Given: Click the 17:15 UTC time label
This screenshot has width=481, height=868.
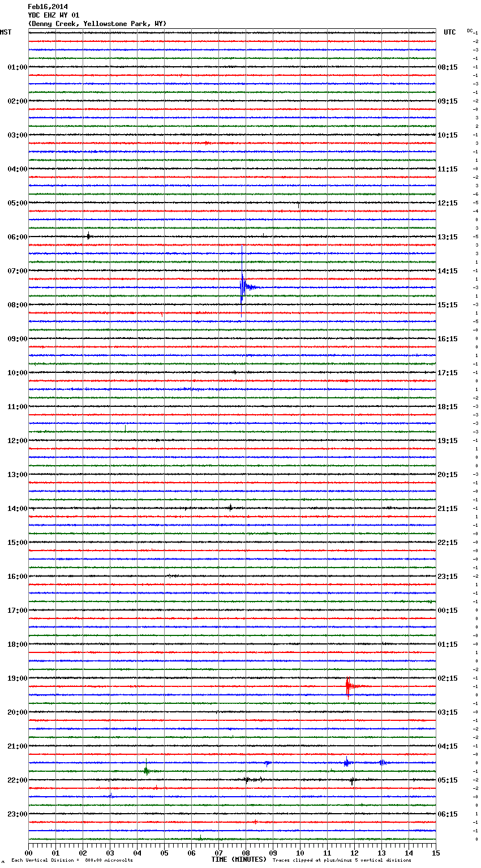Looking at the screenshot, I should tap(448, 373).
